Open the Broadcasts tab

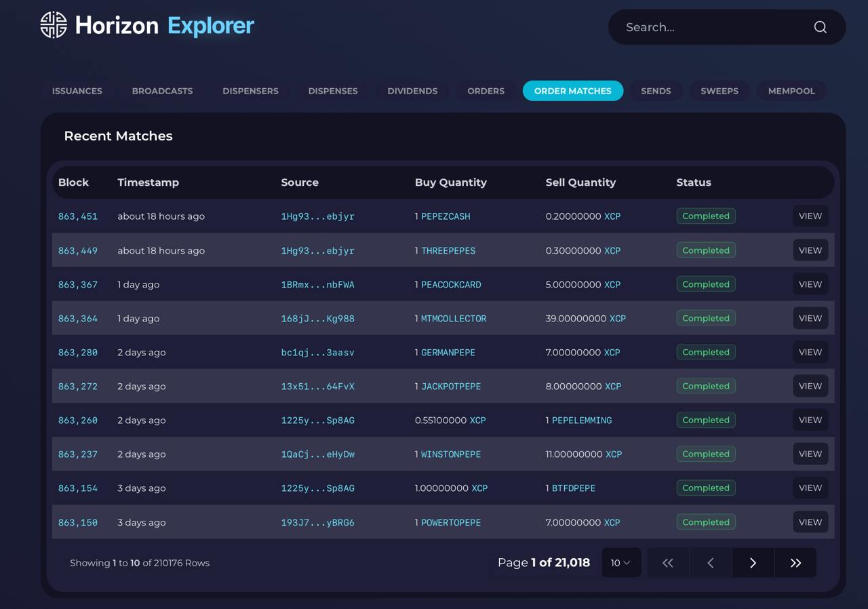coord(162,91)
